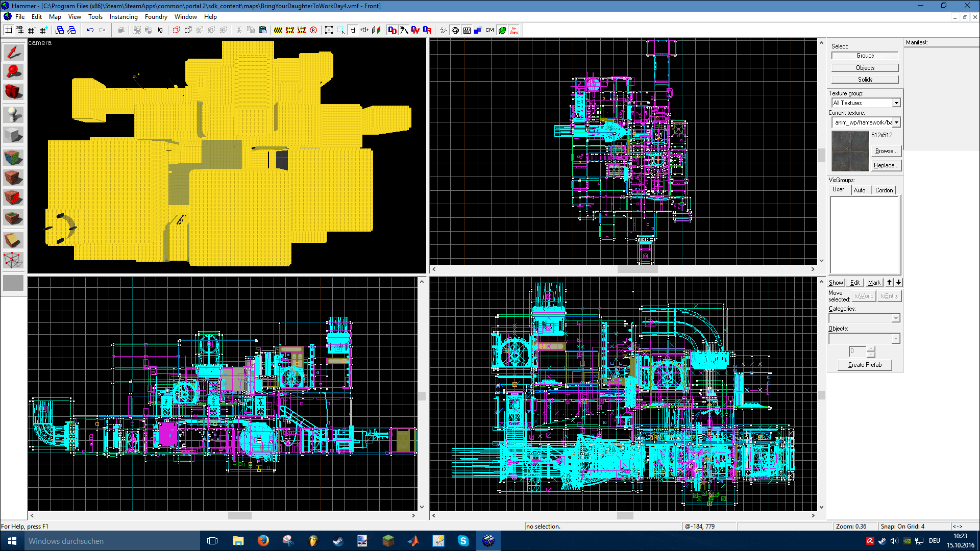The height and width of the screenshot is (551, 980).
Task: Click the VisGroups Mark button
Action: (874, 283)
